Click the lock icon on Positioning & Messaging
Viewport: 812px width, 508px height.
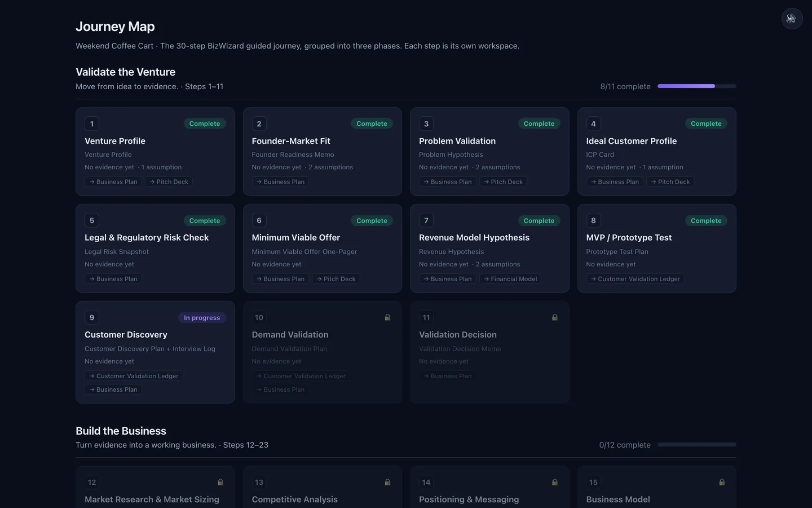(555, 482)
